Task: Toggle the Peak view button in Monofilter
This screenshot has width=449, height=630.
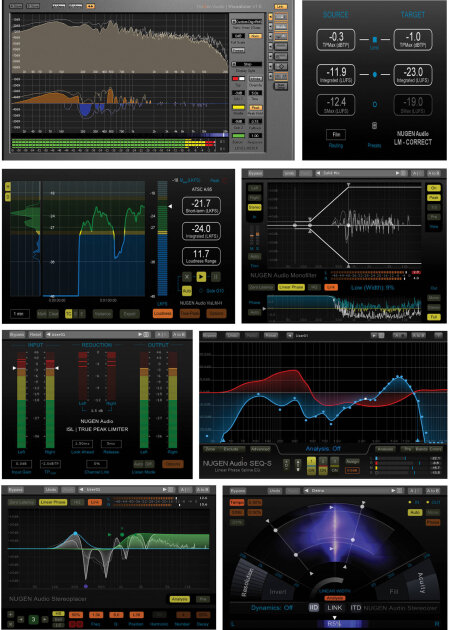Action: click(x=433, y=198)
